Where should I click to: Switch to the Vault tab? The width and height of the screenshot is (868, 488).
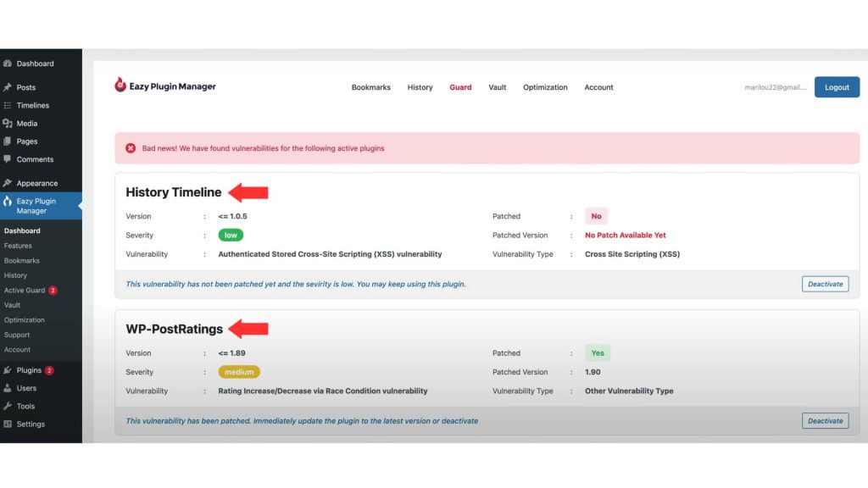coord(497,87)
